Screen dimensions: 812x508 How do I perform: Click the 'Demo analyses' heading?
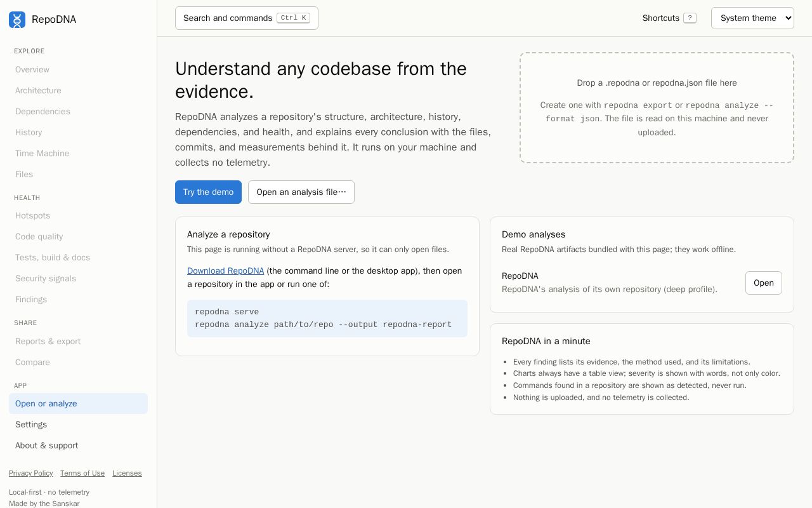pos(534,234)
